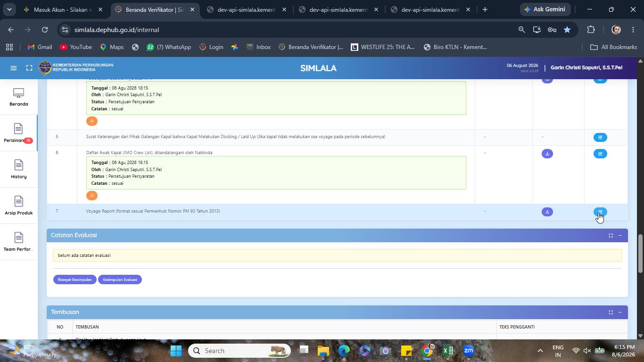
Task: Edit verification for Voyage Report row
Action: click(x=600, y=212)
